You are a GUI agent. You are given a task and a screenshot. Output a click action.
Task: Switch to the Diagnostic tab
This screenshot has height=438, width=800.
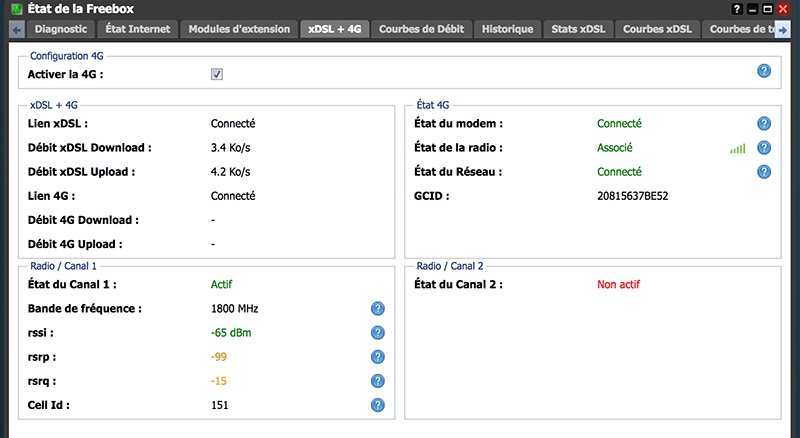[61, 29]
